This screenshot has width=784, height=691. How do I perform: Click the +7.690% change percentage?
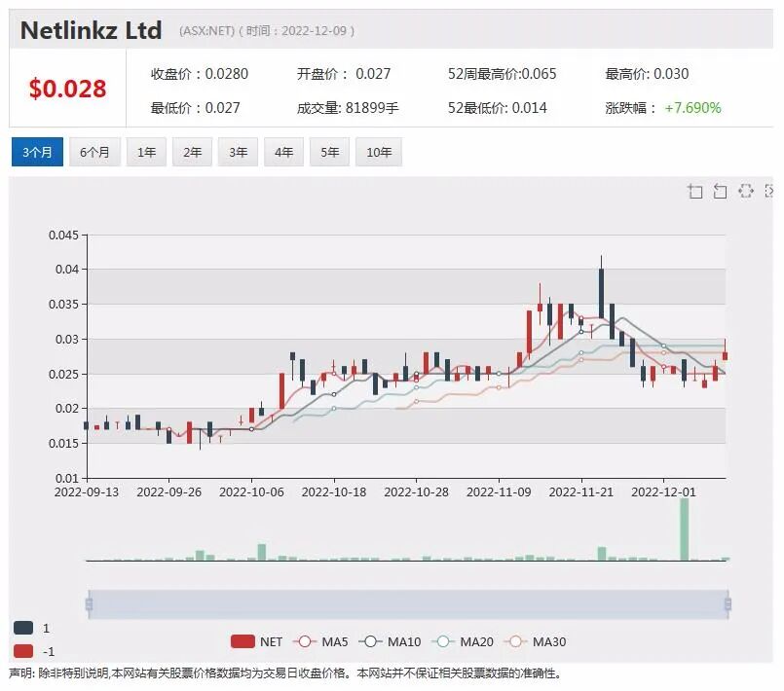coord(692,108)
